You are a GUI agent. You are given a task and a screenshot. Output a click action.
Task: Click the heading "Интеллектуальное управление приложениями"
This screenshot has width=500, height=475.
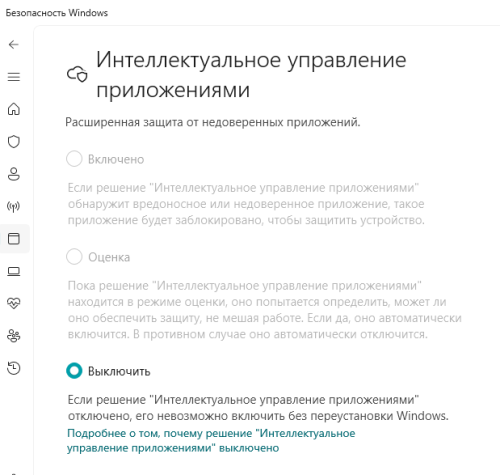tap(251, 75)
